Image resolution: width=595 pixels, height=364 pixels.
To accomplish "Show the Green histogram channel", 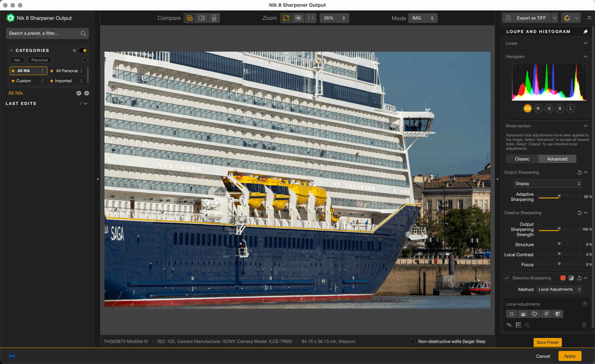I will coord(549,108).
